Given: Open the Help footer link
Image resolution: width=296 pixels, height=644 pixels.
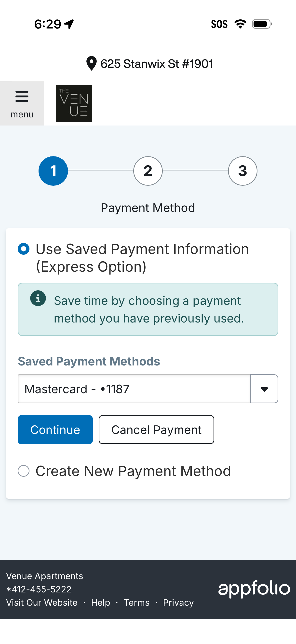Looking at the screenshot, I should pos(100,602).
